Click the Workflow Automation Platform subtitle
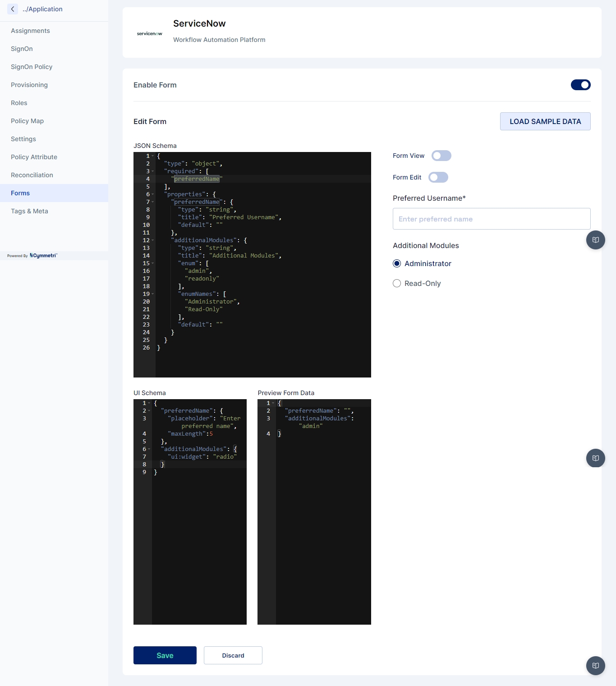The image size is (616, 686). 219,40
